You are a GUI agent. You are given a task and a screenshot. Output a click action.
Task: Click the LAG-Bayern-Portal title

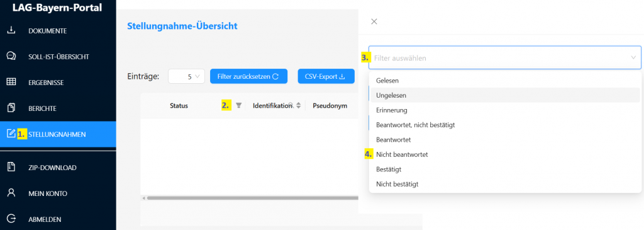pyautogui.click(x=57, y=7)
